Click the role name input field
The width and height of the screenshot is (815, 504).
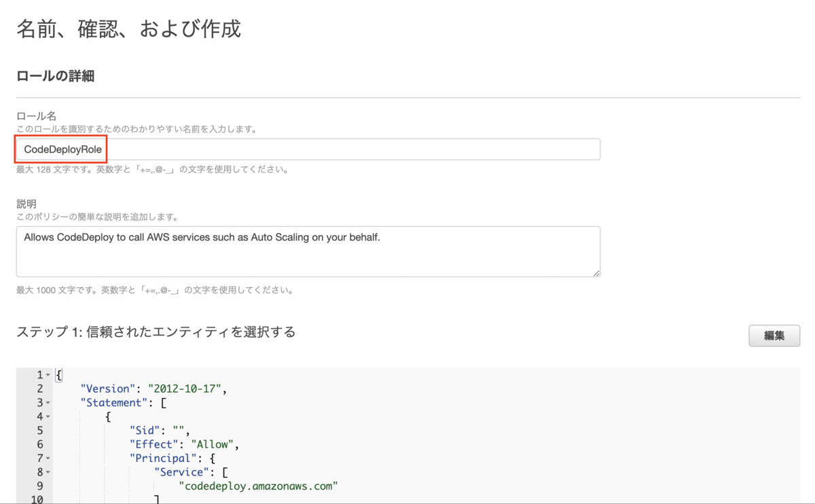click(308, 149)
